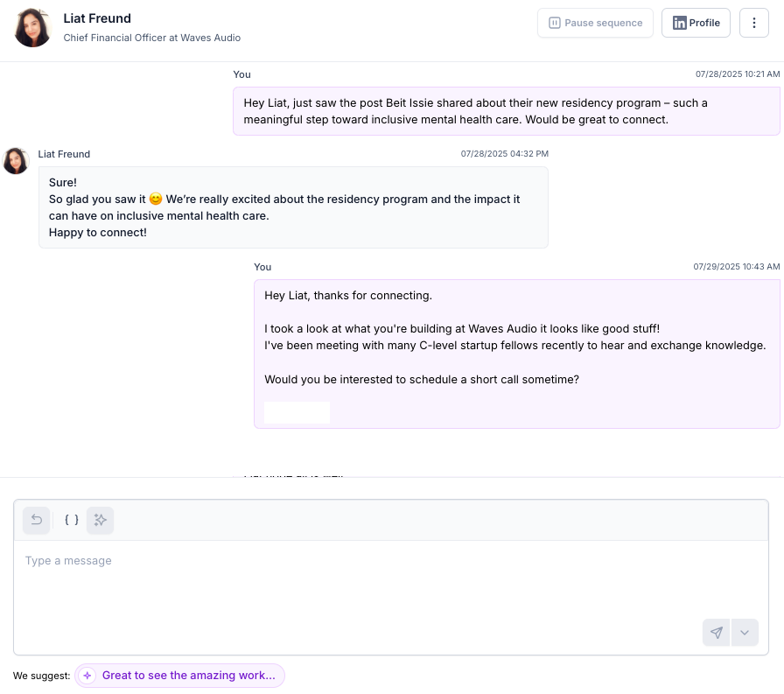Viewport: 784px width, 694px height.
Task: Click Liat's 'Happy to connect!' reply bubble
Action: [293, 207]
